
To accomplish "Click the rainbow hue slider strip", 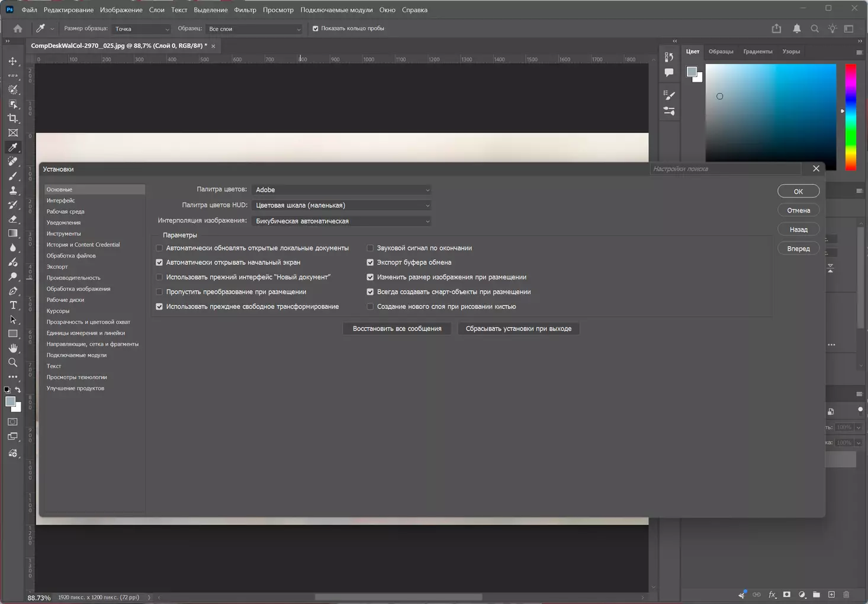I will coord(850,117).
